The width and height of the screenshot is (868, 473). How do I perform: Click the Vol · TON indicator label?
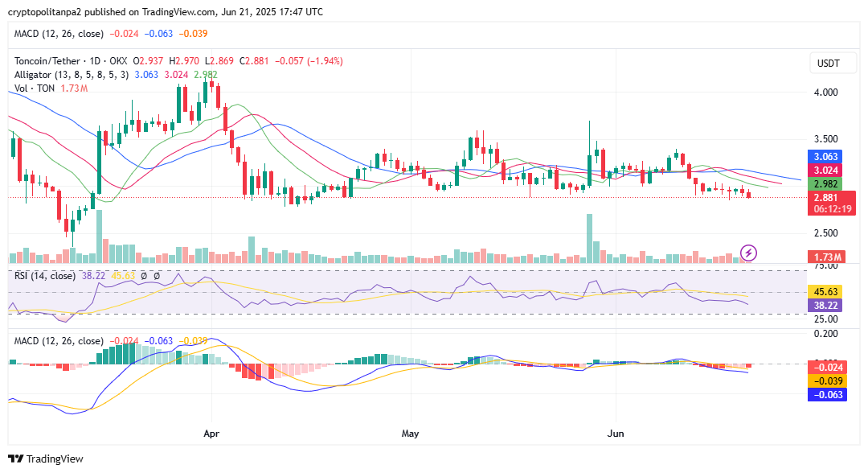tap(35, 88)
